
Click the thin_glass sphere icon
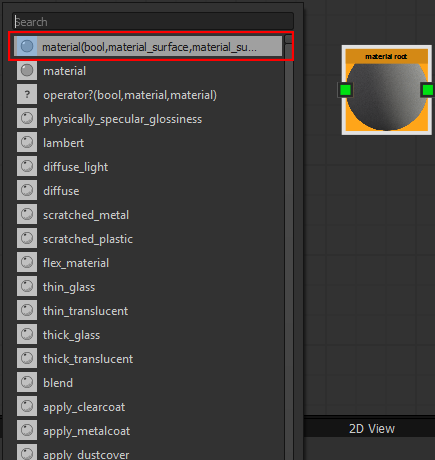point(27,287)
